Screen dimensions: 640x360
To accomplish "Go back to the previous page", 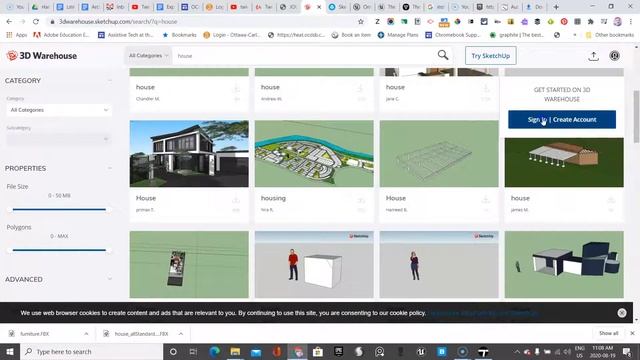I will coord(9,22).
